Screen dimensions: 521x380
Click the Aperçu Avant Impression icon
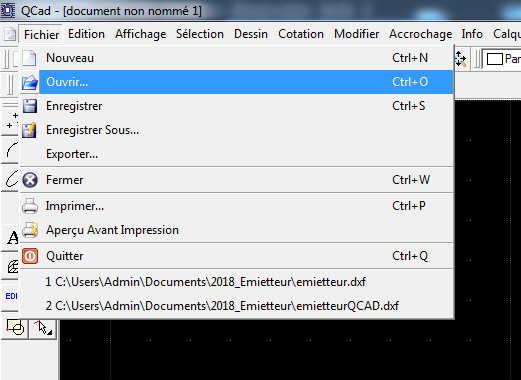(x=30, y=230)
